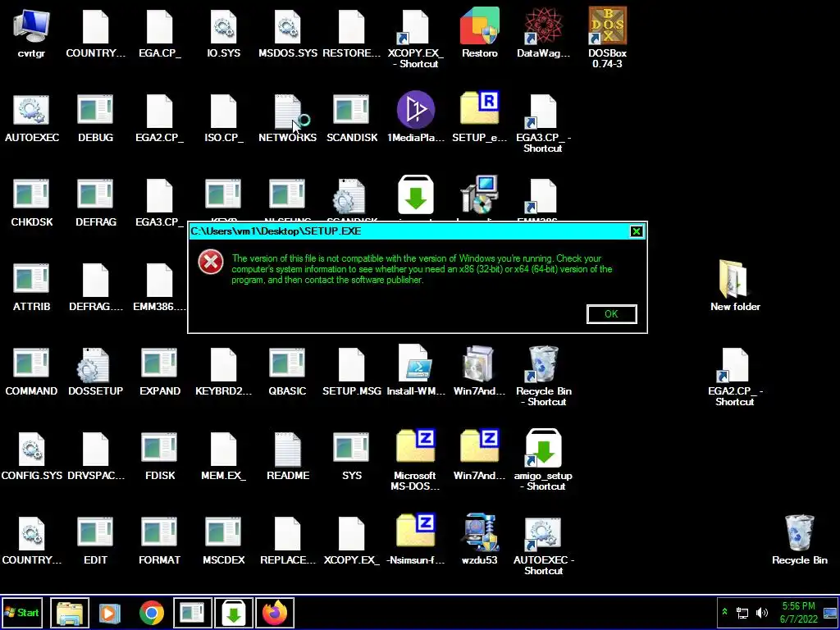840x630 pixels.
Task: Select the EDIT program icon
Action: tap(95, 541)
